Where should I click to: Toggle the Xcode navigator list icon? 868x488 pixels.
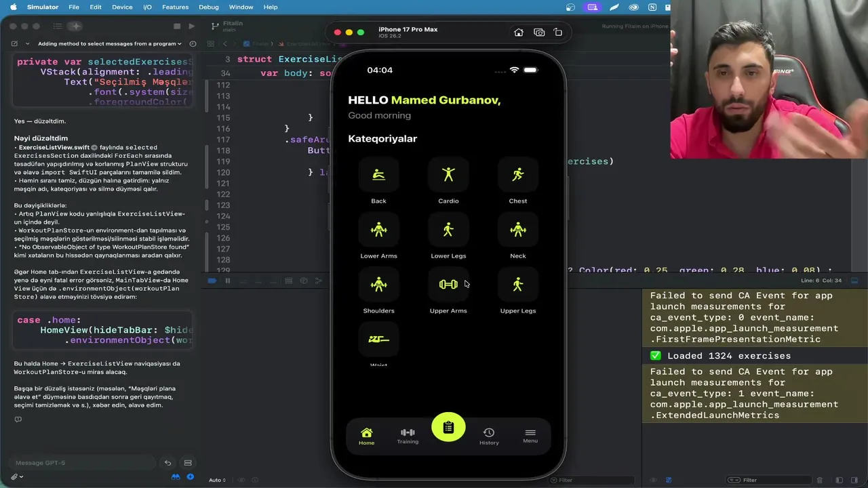pyautogui.click(x=58, y=26)
